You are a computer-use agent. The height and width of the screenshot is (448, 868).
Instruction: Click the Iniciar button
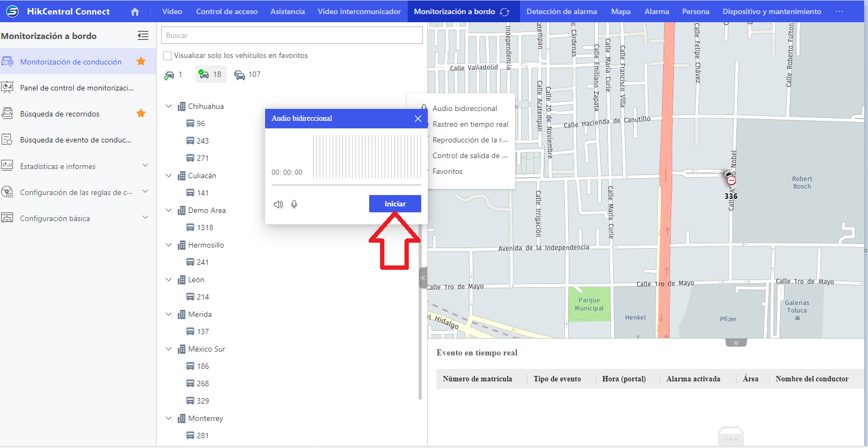[x=395, y=204]
